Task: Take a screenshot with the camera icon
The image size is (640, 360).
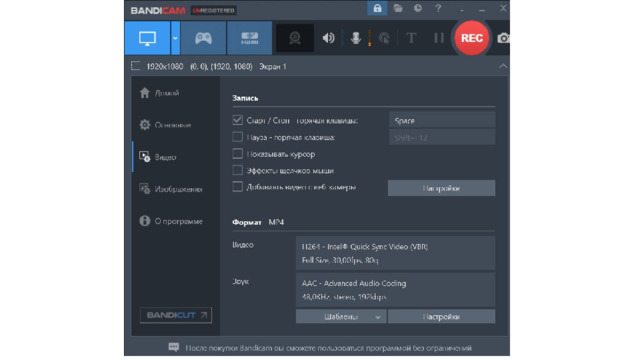Action: [503, 38]
